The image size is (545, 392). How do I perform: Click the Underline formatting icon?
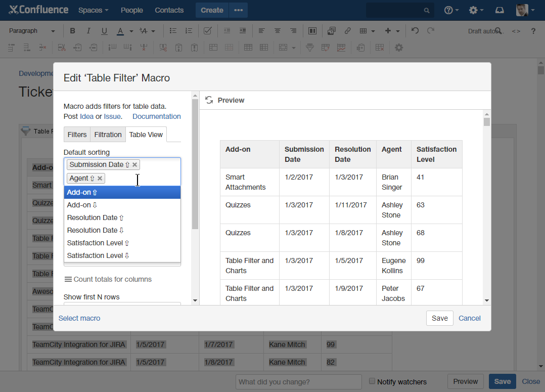pos(104,31)
